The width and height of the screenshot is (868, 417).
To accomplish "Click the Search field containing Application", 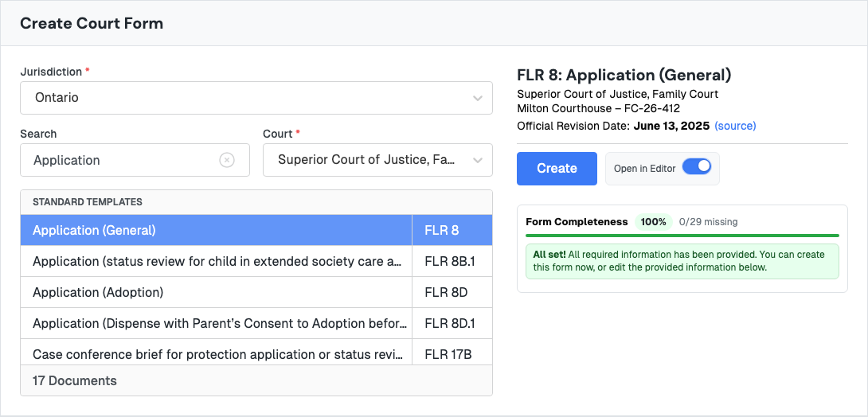I will pos(135,161).
